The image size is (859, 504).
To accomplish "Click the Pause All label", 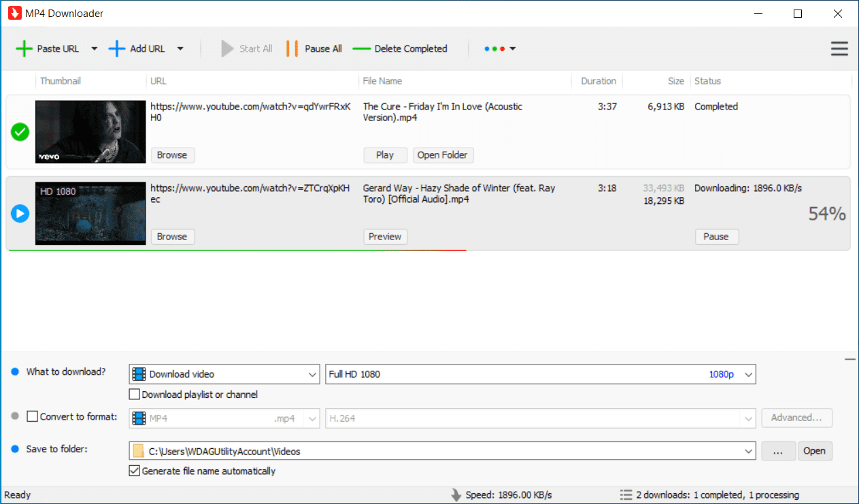I will click(323, 48).
